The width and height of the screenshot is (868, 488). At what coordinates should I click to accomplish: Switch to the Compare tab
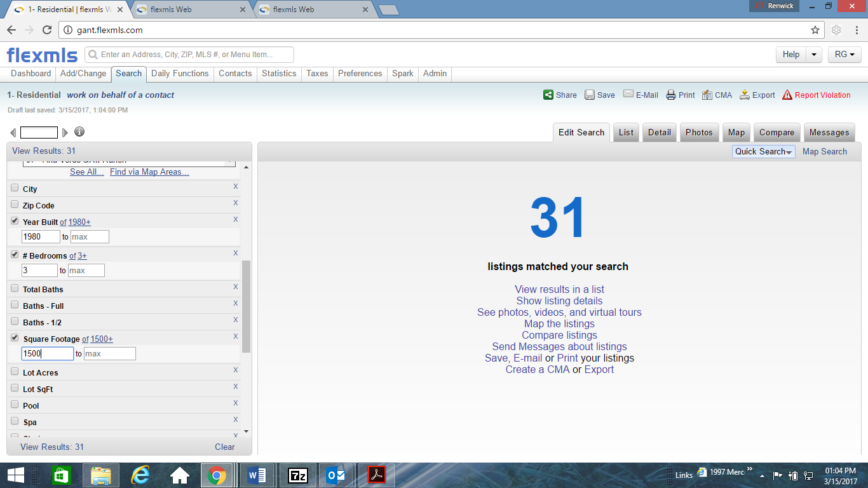[776, 132]
